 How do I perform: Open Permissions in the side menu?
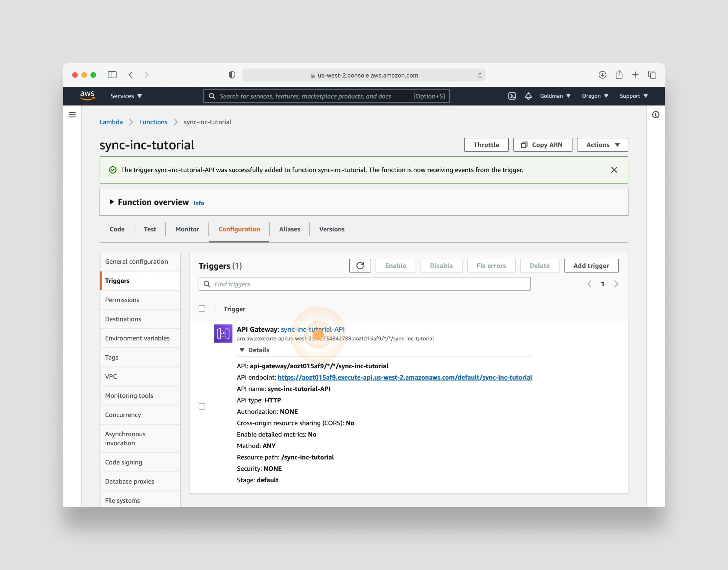[x=140, y=300]
